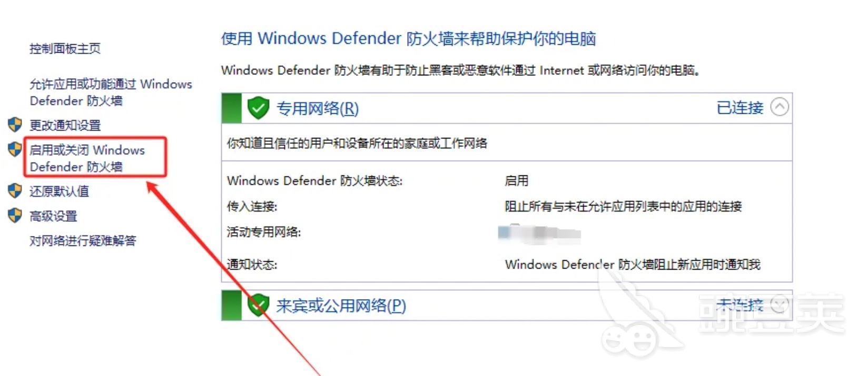This screenshot has height=376, width=868.
Task: Open 控制面板主页
Action: (x=65, y=48)
